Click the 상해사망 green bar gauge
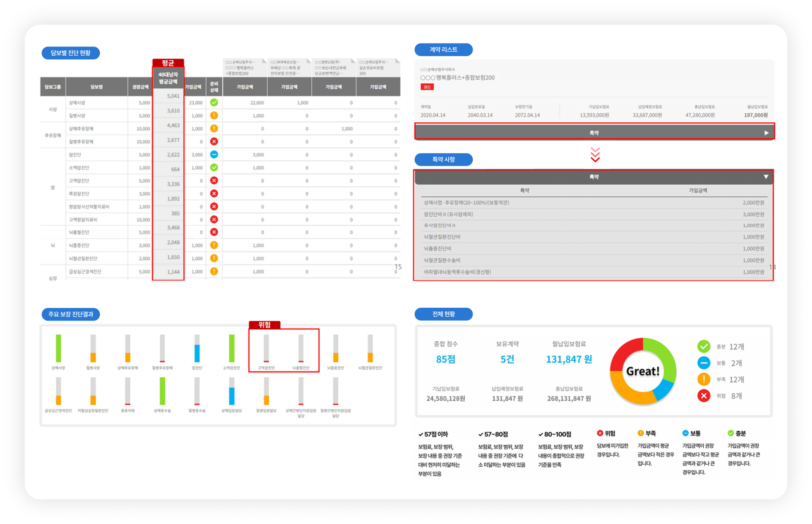 58,348
